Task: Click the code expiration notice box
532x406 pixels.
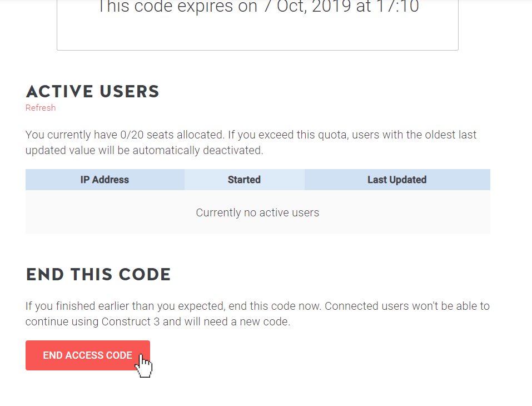Action: pos(257,25)
